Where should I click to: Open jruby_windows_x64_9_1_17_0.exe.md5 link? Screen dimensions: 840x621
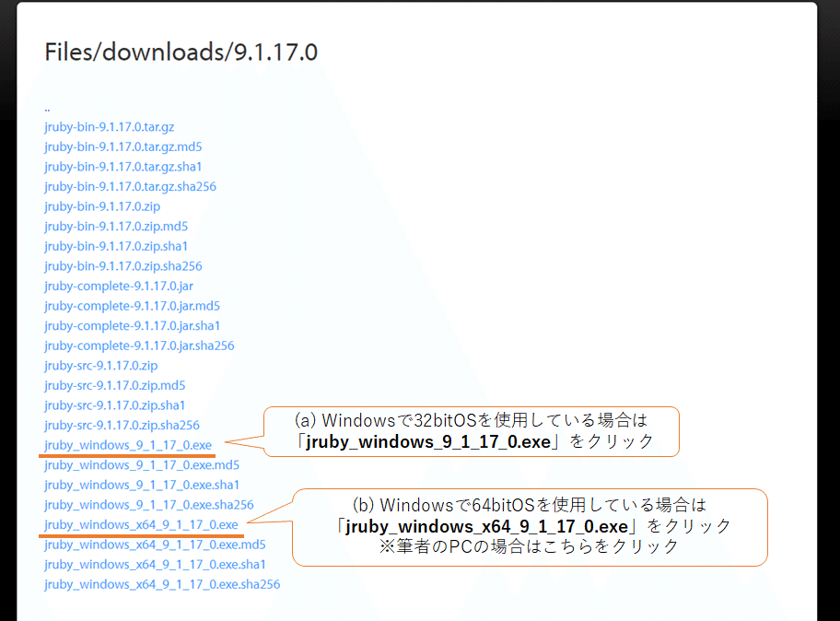coord(156,545)
